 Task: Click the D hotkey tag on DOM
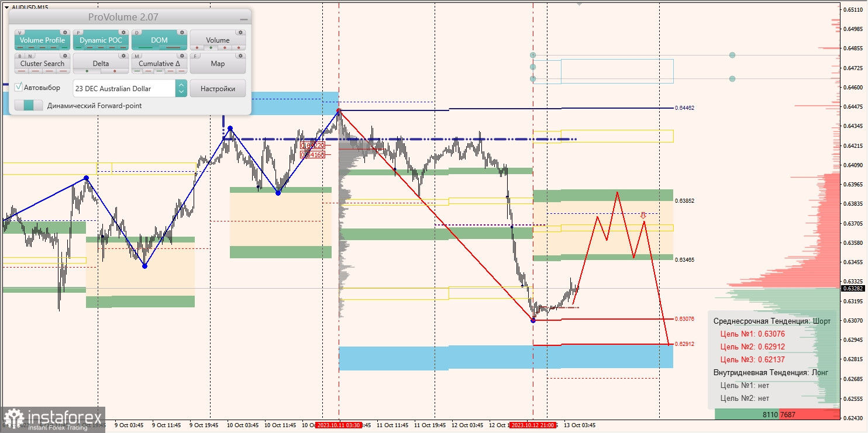[x=137, y=33]
